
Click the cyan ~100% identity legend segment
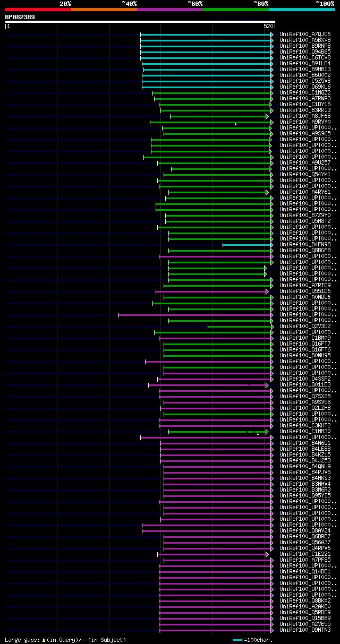pyautogui.click(x=302, y=10)
